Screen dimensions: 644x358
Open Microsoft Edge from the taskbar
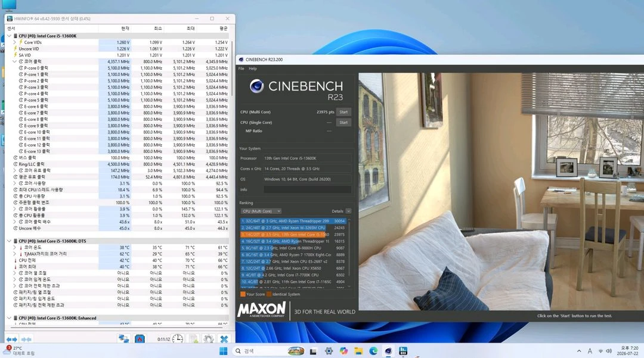[373, 351]
